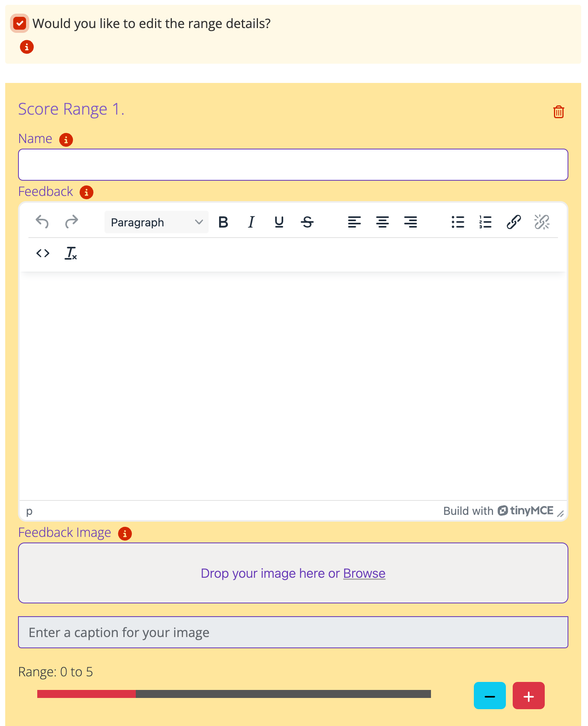The width and height of the screenshot is (588, 726).
Task: Remove link with unlink icon
Action: 542,222
